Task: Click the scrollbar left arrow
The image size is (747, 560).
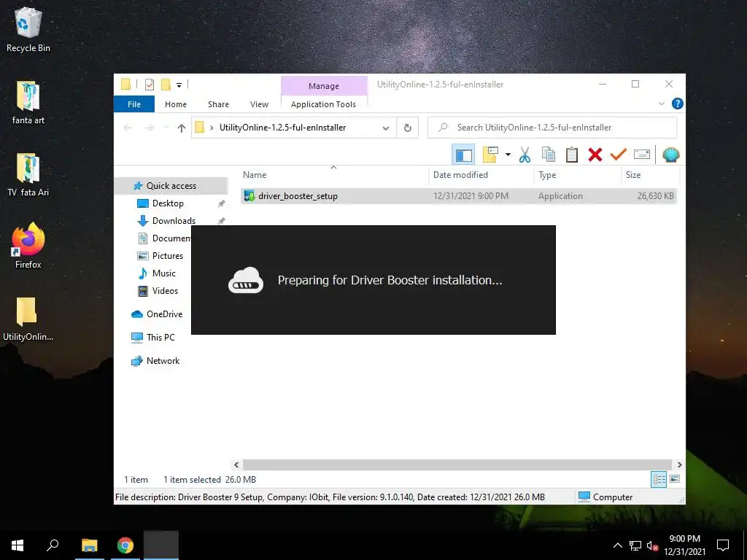Action: pos(236,464)
